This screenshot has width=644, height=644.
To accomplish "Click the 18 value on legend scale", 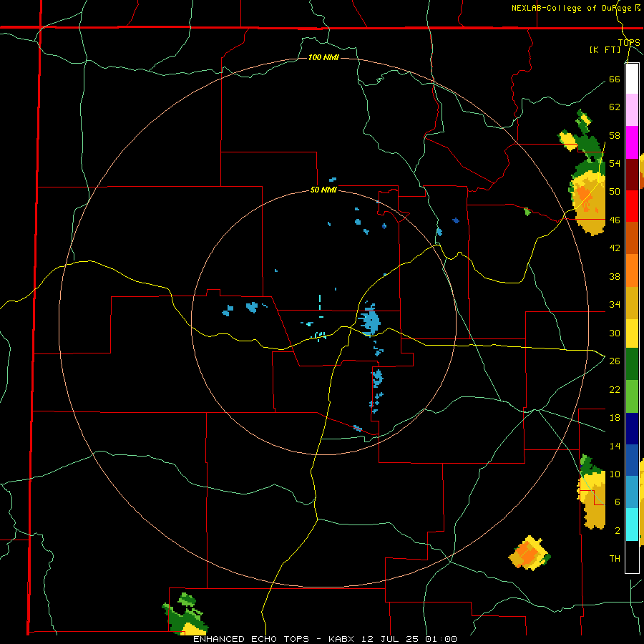I will click(x=615, y=418).
